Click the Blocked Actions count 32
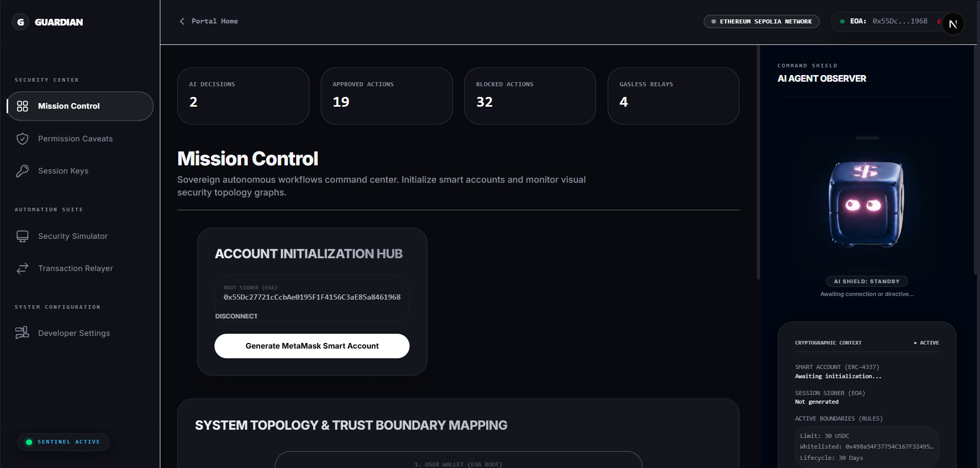 [x=484, y=102]
